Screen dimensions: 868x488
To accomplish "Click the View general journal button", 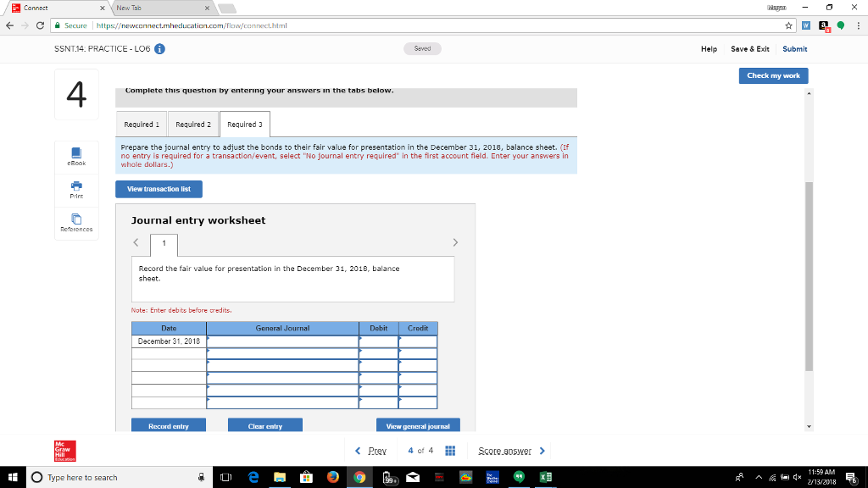I will coord(418,426).
